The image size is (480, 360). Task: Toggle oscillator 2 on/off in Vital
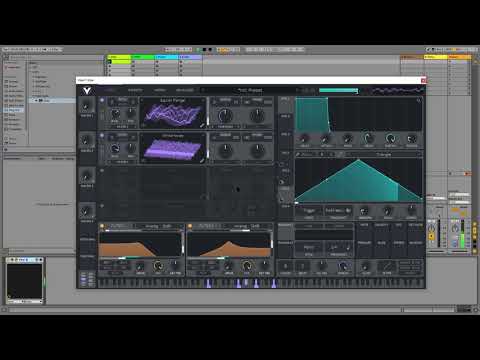[102, 135]
